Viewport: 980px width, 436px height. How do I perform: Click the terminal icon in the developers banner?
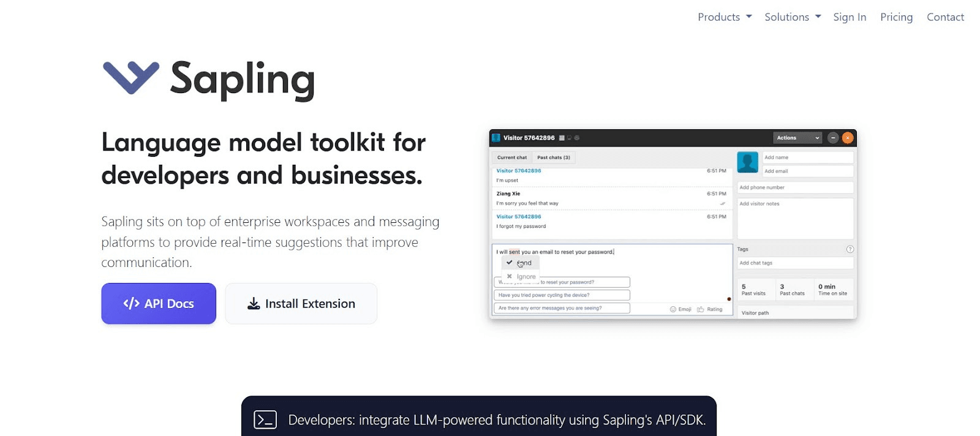(x=265, y=419)
